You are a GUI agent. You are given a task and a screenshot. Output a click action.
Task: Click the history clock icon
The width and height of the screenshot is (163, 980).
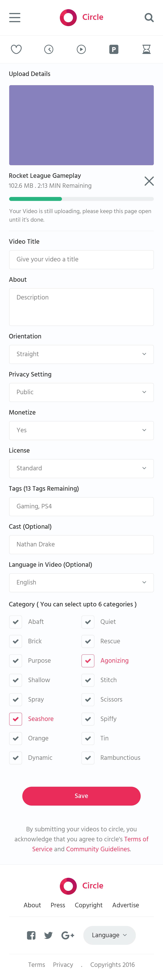click(x=49, y=49)
